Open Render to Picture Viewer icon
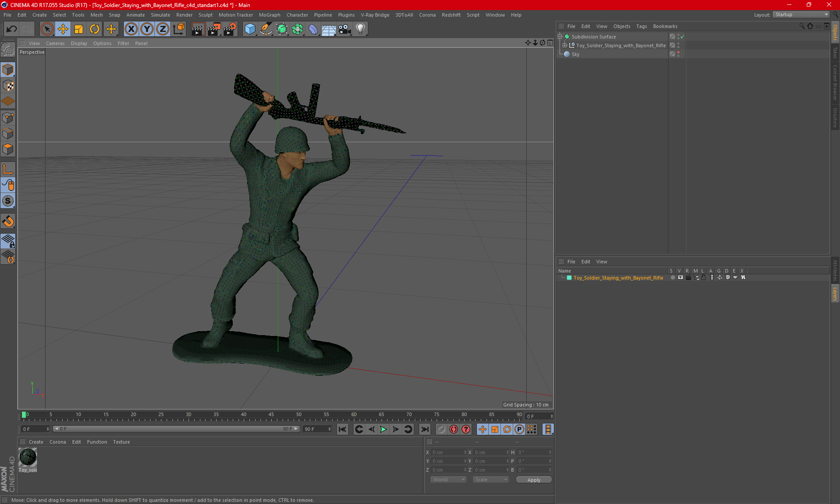 point(214,29)
